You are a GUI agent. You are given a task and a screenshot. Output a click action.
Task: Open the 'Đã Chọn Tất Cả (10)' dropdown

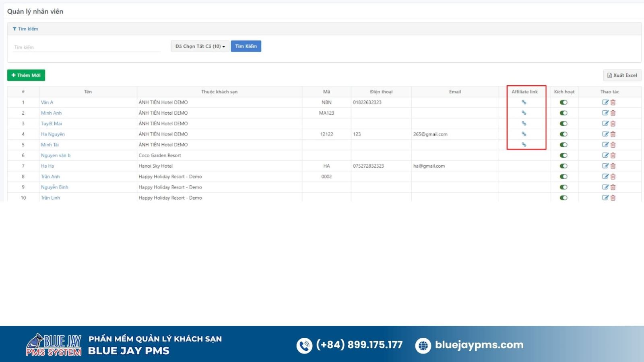[x=200, y=46]
